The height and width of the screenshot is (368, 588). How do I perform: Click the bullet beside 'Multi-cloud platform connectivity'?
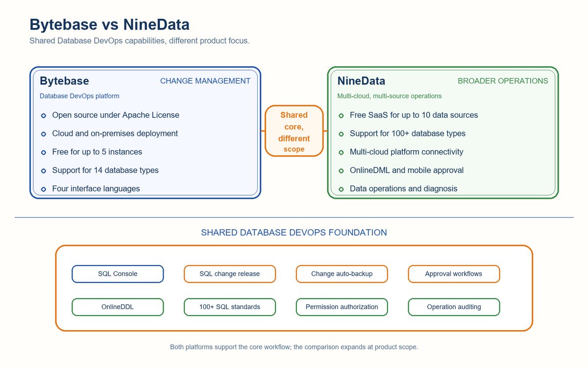pos(341,153)
